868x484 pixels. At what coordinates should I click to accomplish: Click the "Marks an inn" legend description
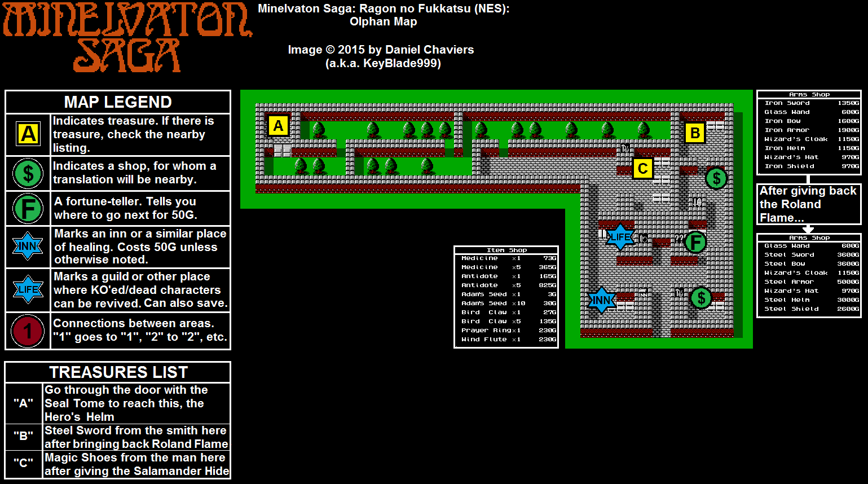(x=140, y=247)
